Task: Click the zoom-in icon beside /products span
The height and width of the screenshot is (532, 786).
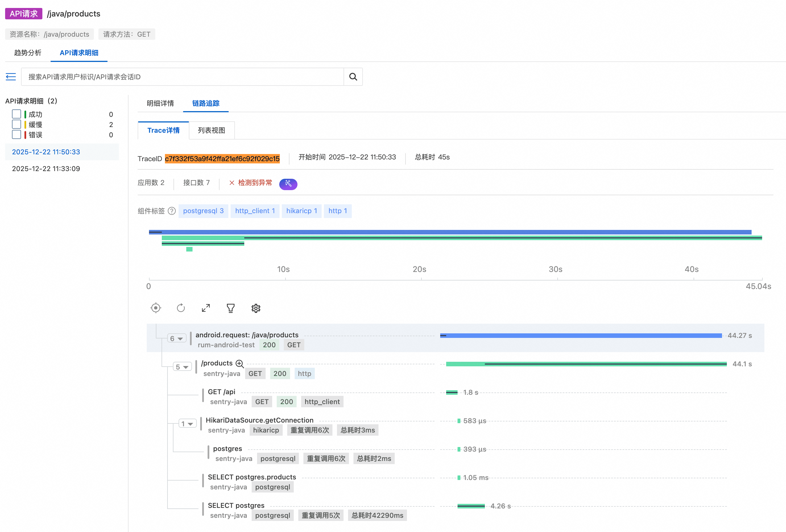Action: tap(240, 364)
